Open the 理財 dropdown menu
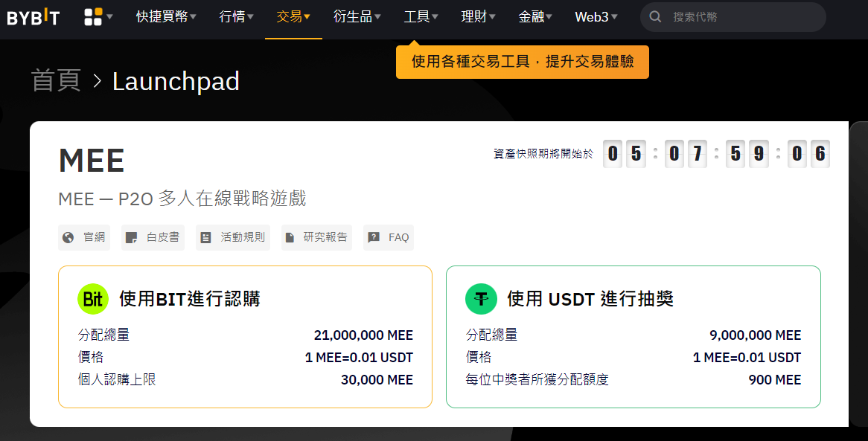 [x=478, y=16]
